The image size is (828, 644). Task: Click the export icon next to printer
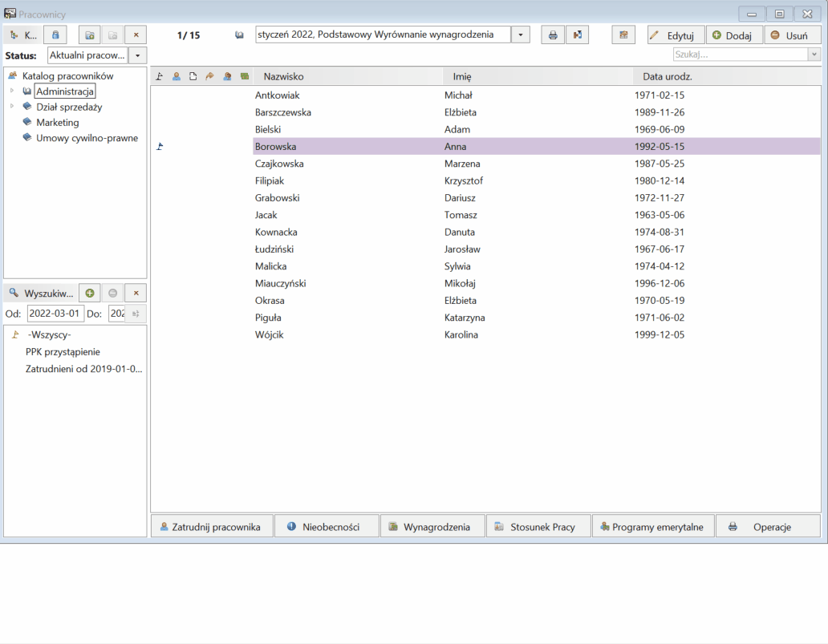point(577,34)
